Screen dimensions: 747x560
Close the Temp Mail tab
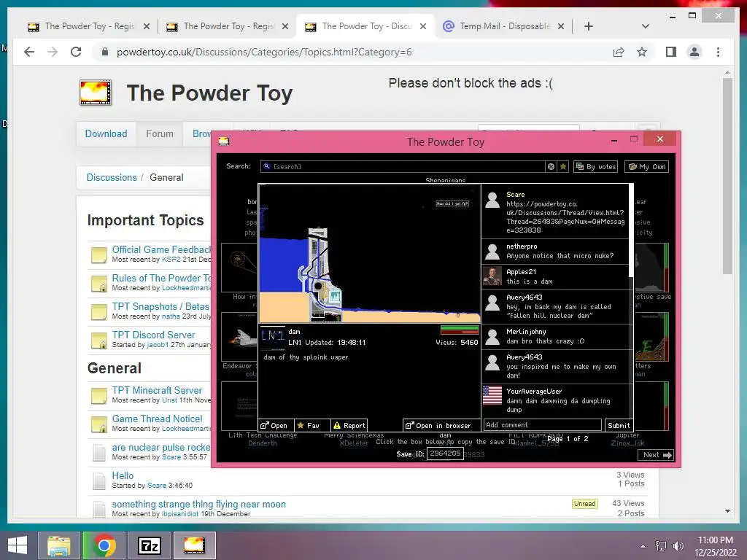[x=561, y=26]
